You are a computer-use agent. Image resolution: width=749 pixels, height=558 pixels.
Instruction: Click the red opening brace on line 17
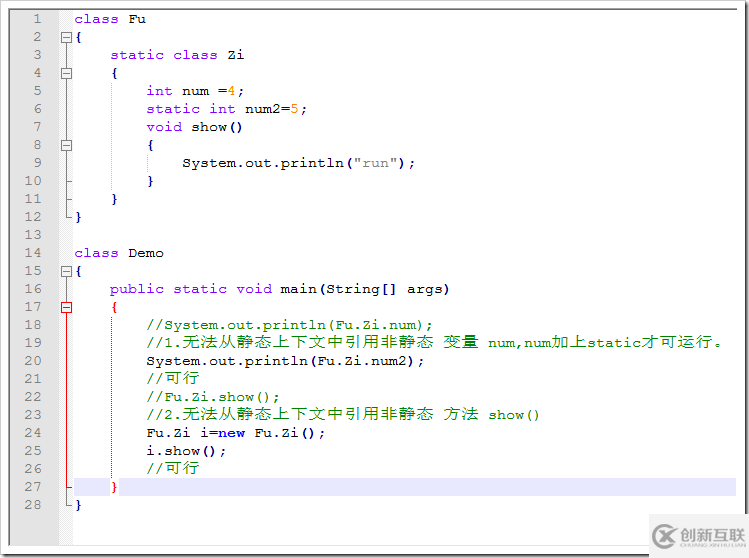tap(114, 307)
